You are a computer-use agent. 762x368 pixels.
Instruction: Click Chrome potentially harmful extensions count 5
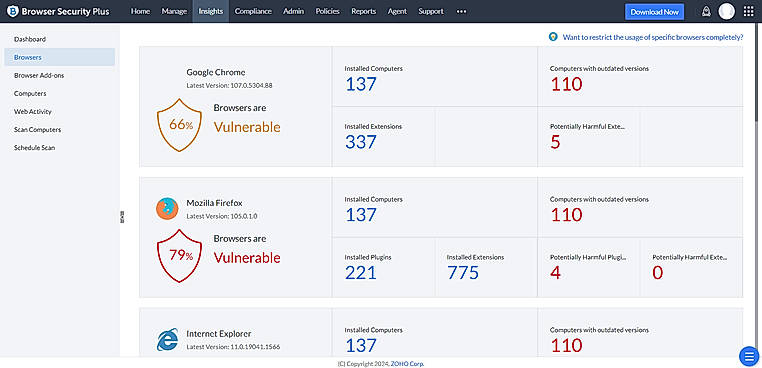tap(555, 142)
